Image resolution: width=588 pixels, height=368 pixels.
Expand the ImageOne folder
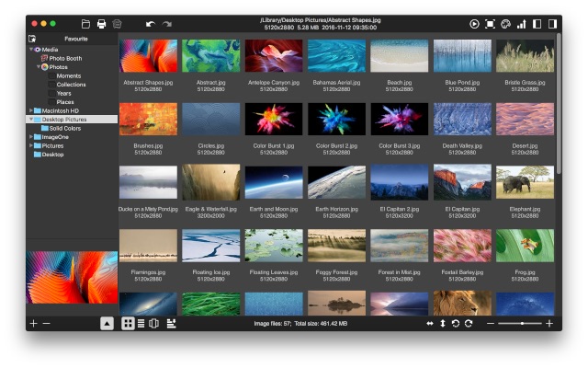pyautogui.click(x=30, y=137)
